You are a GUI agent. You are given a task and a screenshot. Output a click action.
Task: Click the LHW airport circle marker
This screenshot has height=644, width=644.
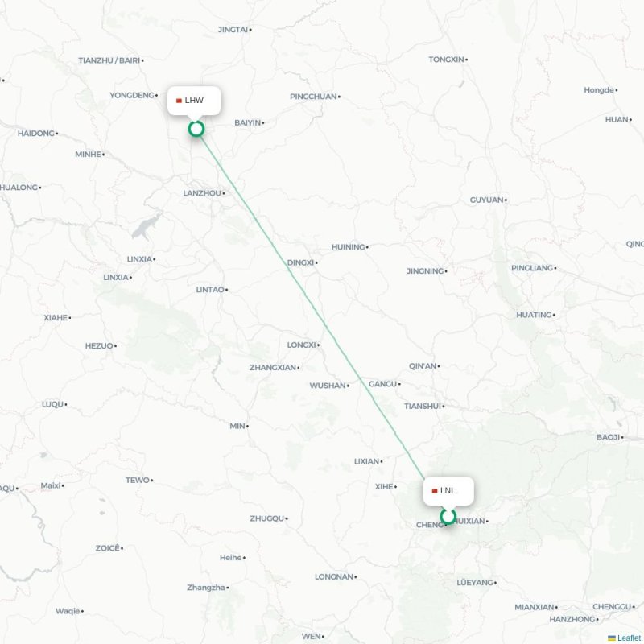click(x=196, y=129)
